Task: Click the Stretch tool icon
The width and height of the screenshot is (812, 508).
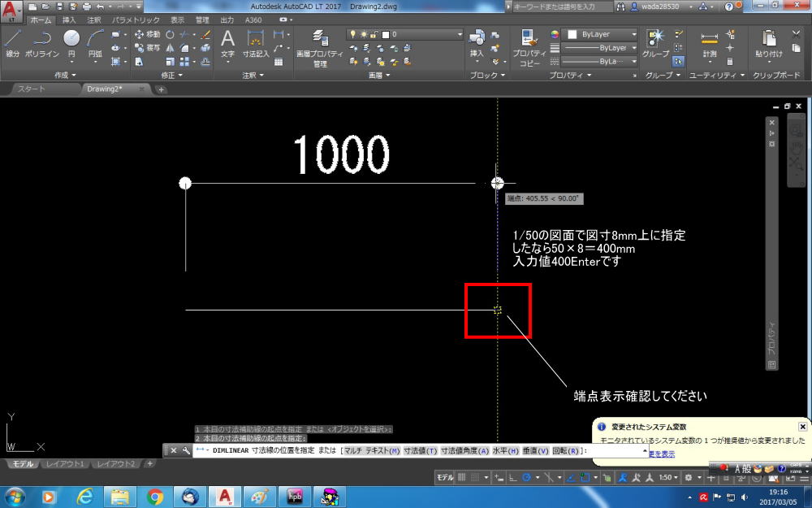Action: [x=139, y=62]
